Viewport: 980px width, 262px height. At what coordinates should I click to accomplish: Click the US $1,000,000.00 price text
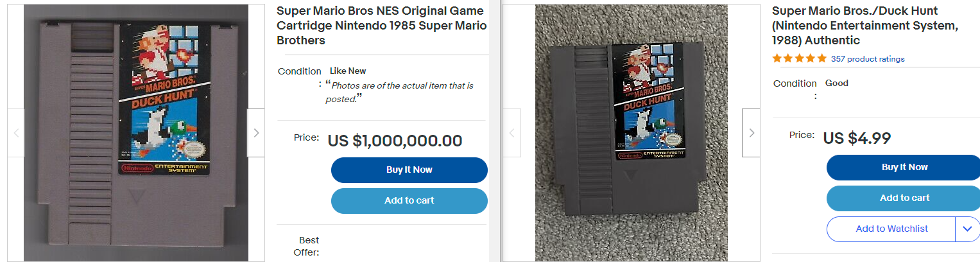(x=395, y=141)
